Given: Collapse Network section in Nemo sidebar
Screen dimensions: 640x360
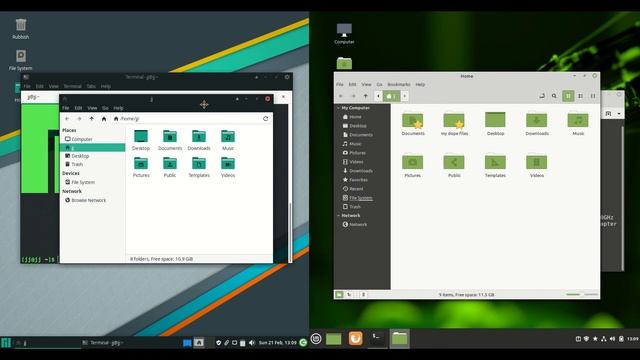Looking at the screenshot, I should (x=338, y=216).
